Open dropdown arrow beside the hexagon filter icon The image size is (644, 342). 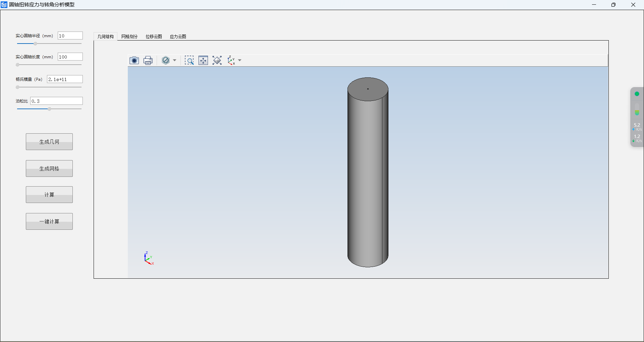(x=174, y=60)
